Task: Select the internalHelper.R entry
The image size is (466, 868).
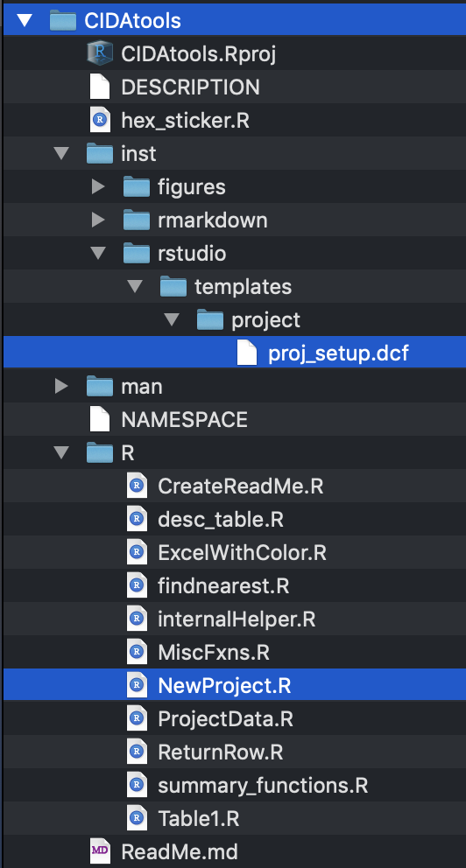Action: tap(235, 619)
